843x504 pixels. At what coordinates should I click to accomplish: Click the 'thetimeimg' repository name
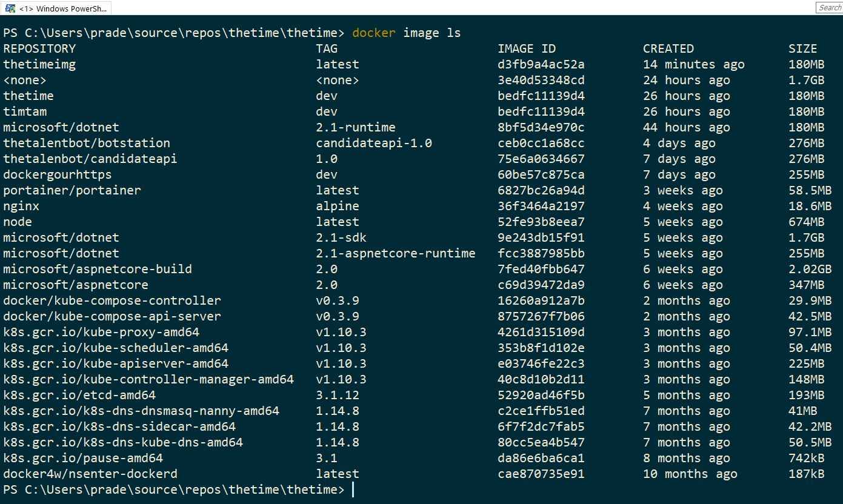click(39, 64)
